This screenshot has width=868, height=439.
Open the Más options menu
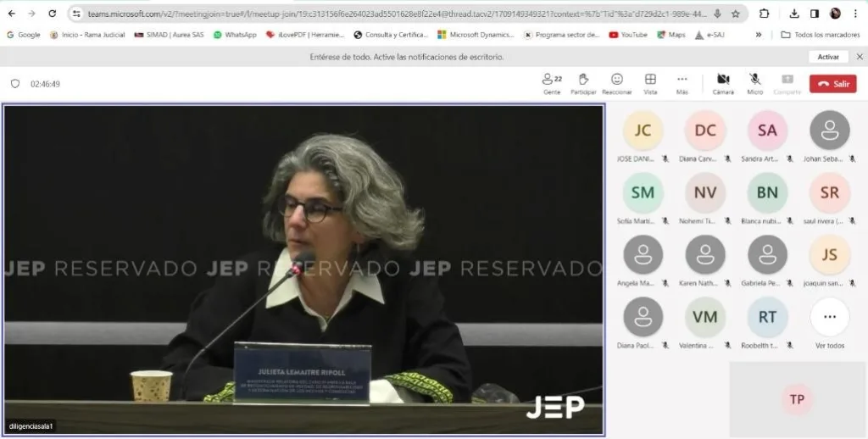[682, 84]
